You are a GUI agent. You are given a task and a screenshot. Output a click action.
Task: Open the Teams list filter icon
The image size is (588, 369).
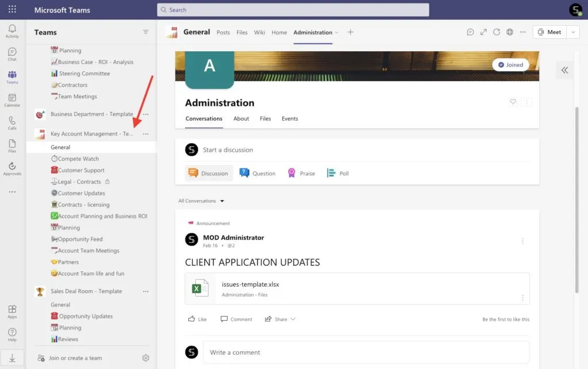coord(145,32)
